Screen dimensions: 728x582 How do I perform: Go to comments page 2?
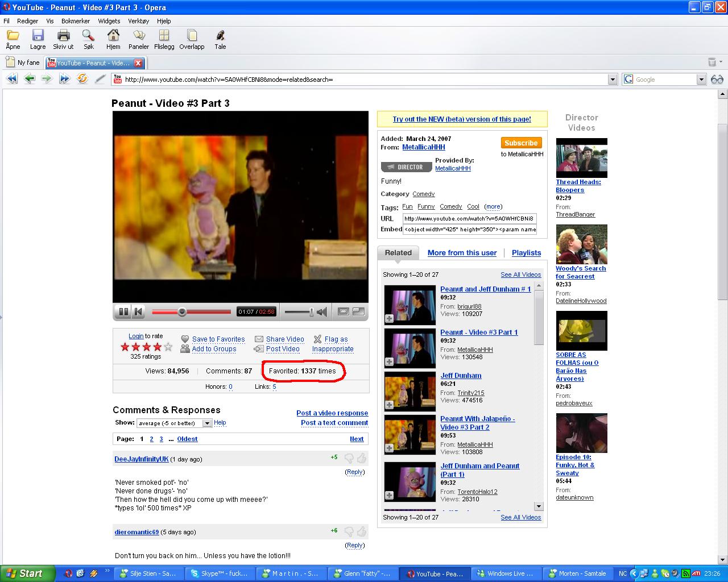coord(151,439)
